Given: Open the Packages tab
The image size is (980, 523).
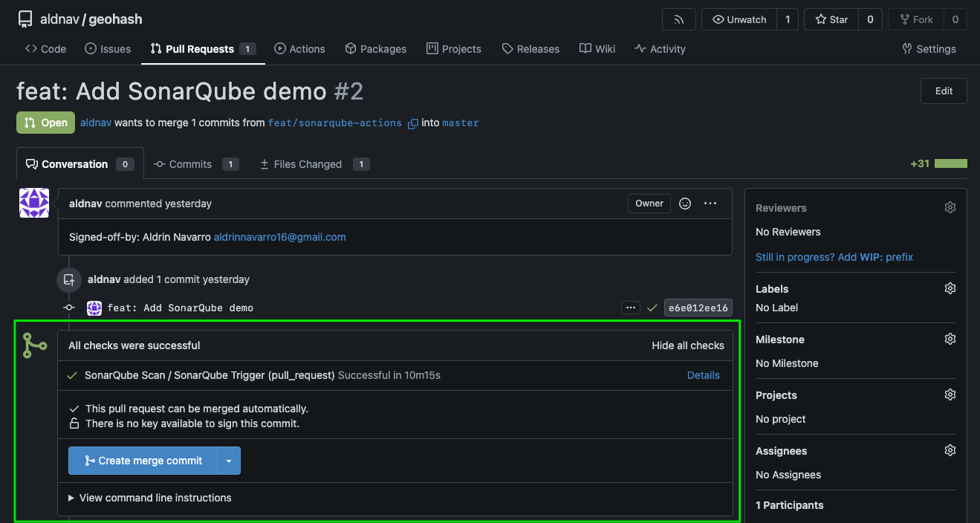Looking at the screenshot, I should 375,49.
